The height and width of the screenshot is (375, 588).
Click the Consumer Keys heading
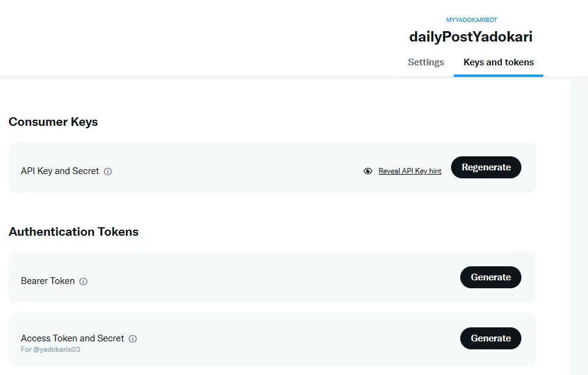pos(53,122)
